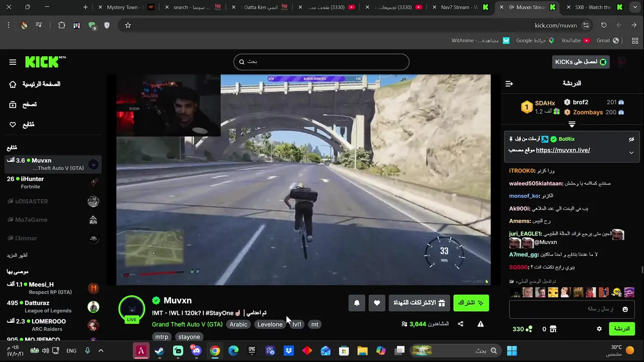644x362 pixels.
Task: Click the SDAHx top gifter badge
Action: 527,107
